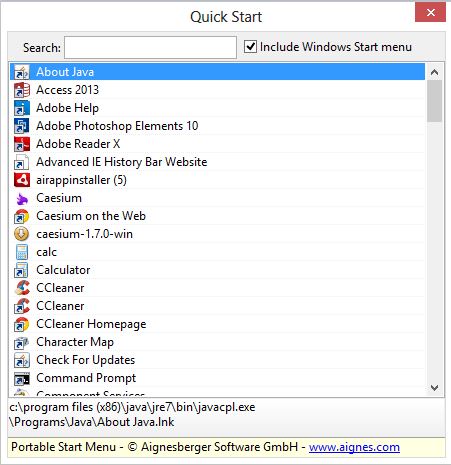Image resolution: width=451 pixels, height=465 pixels.
Task: Click into the Search input field
Action: (x=150, y=47)
